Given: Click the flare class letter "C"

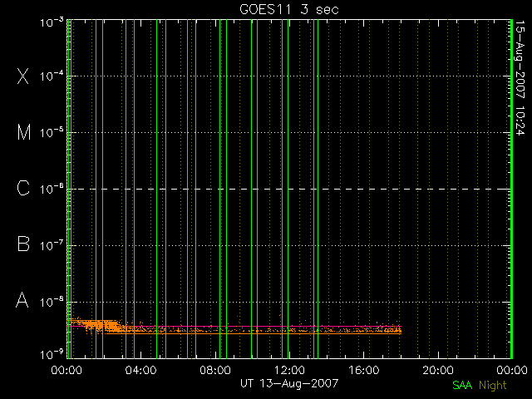Looking at the screenshot, I should point(23,189).
